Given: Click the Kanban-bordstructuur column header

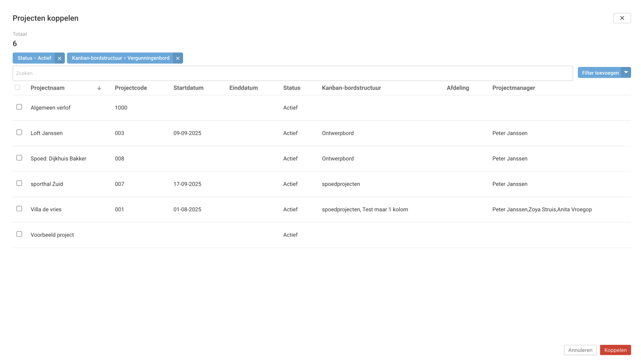Looking at the screenshot, I should pyautogui.click(x=351, y=88).
